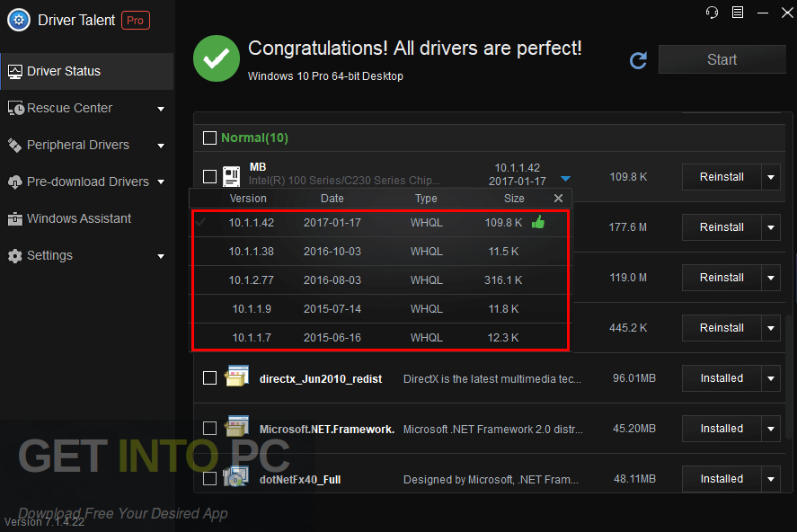
Task: Tick the Normal(10) select-all checkbox
Action: pos(209,137)
